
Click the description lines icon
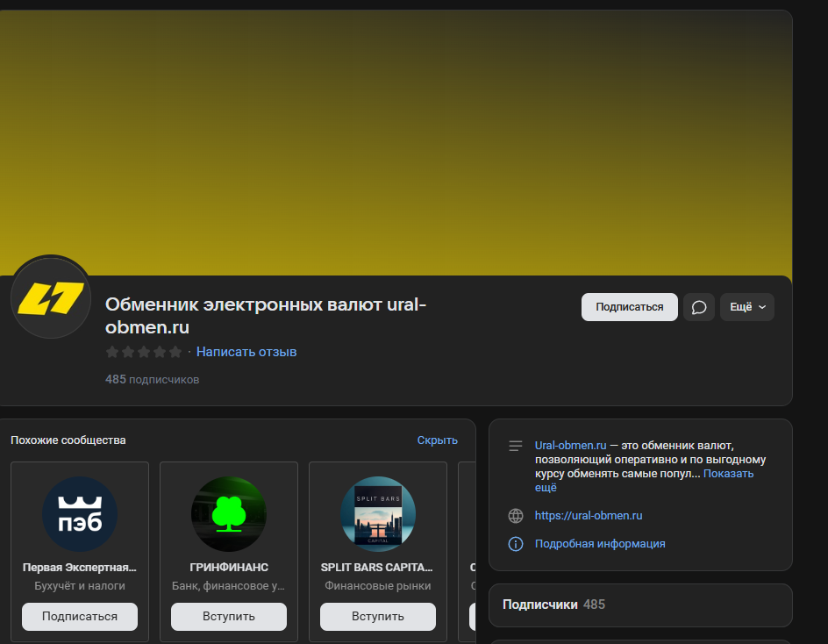(x=516, y=446)
